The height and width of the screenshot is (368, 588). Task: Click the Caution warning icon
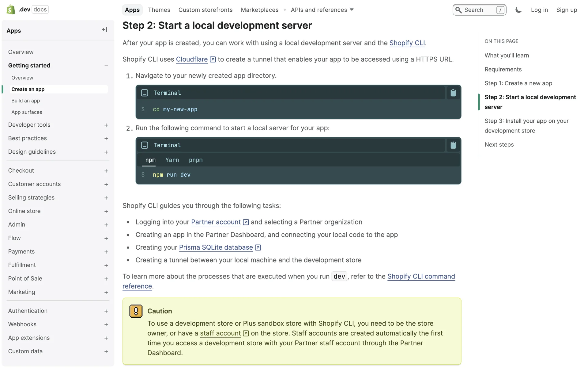[136, 311]
